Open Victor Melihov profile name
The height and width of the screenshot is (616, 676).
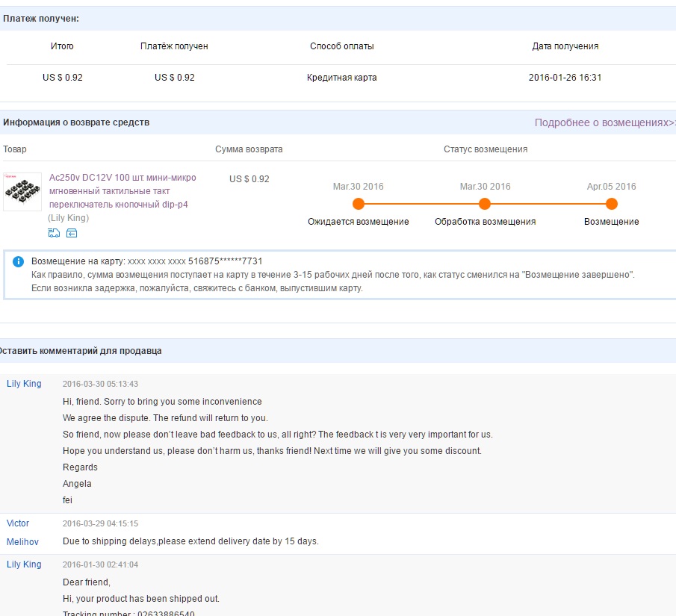(22, 532)
